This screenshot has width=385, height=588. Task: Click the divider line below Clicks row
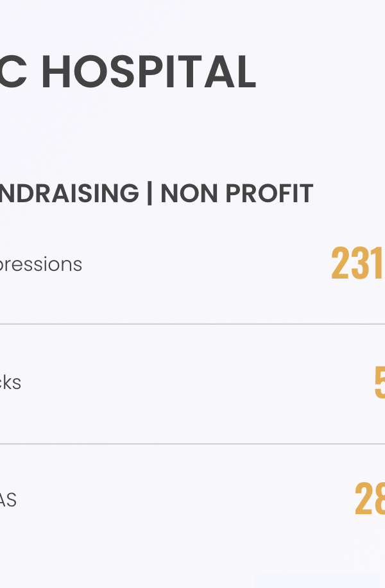pyautogui.click(x=193, y=444)
